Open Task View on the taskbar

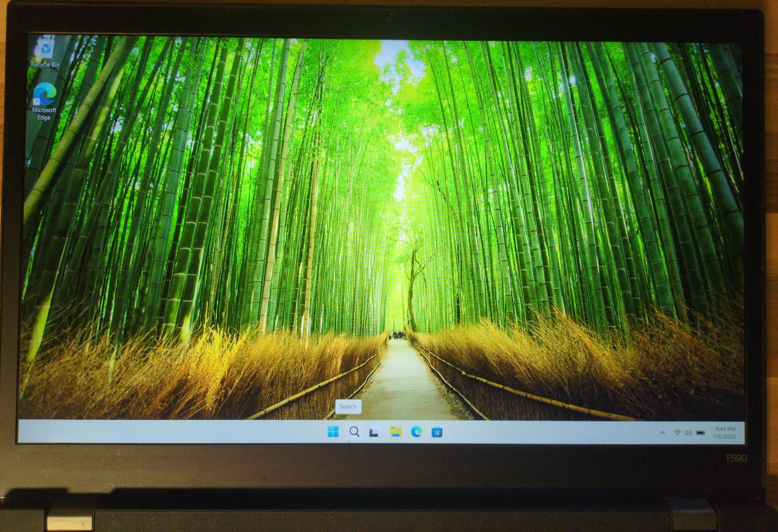click(374, 432)
